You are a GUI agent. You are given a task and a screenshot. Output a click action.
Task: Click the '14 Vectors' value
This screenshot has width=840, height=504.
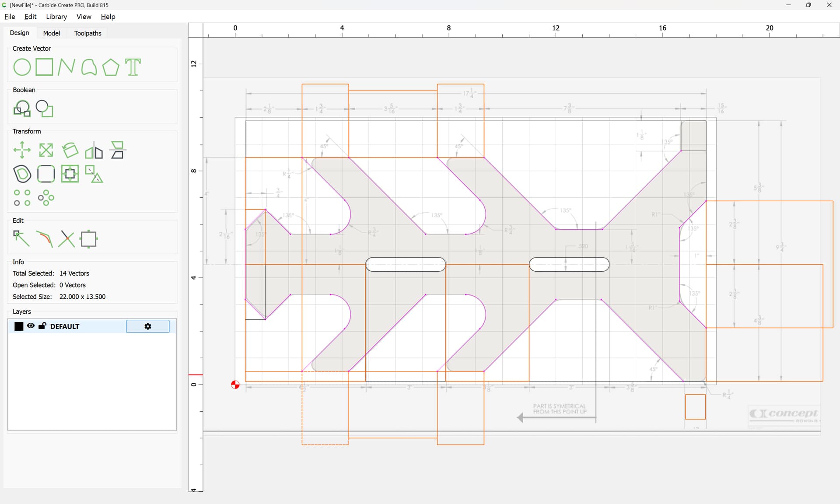(74, 273)
